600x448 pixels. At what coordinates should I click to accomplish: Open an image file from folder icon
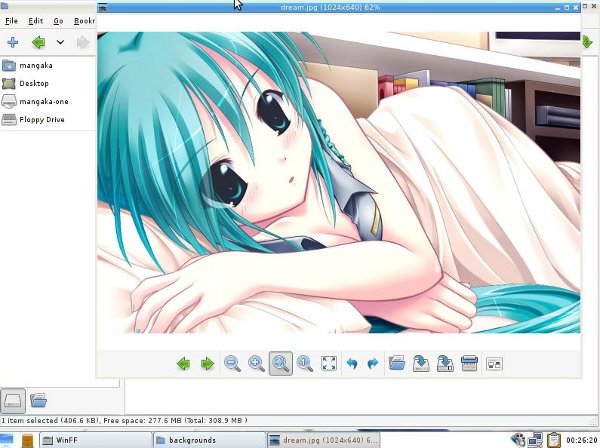tap(397, 363)
